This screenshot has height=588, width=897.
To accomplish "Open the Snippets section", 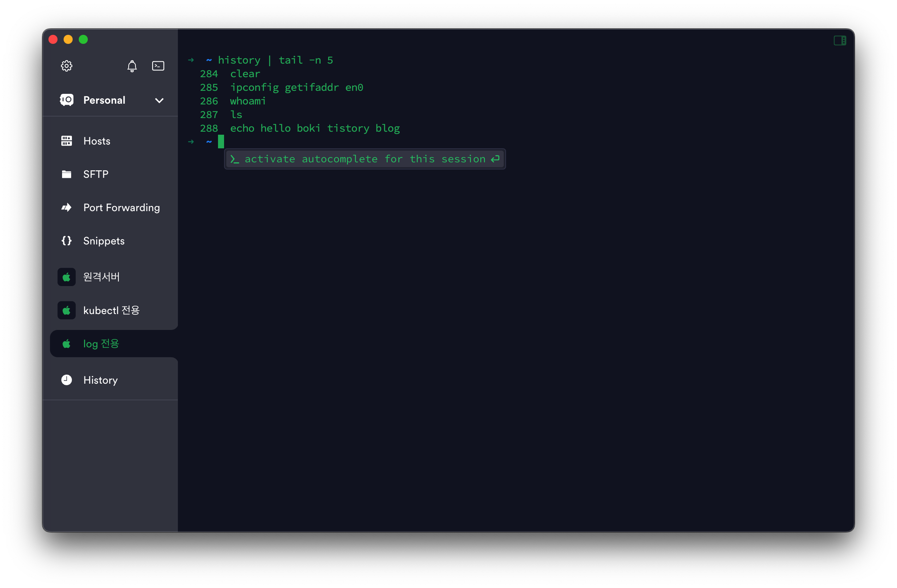I will [x=104, y=241].
